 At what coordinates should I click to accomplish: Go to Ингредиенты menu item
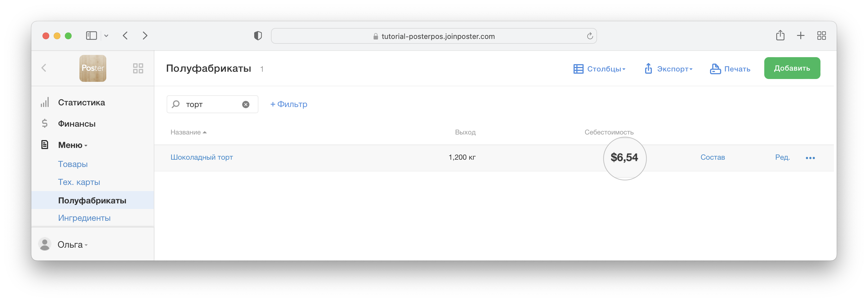(84, 218)
